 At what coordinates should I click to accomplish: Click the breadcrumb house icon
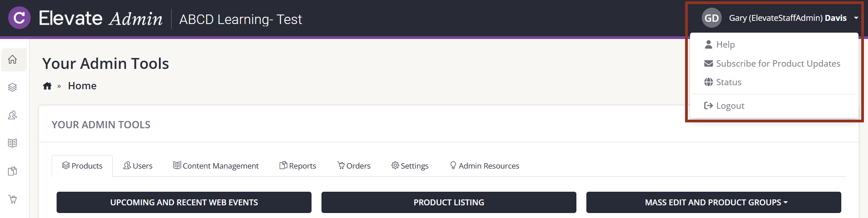pos(47,86)
